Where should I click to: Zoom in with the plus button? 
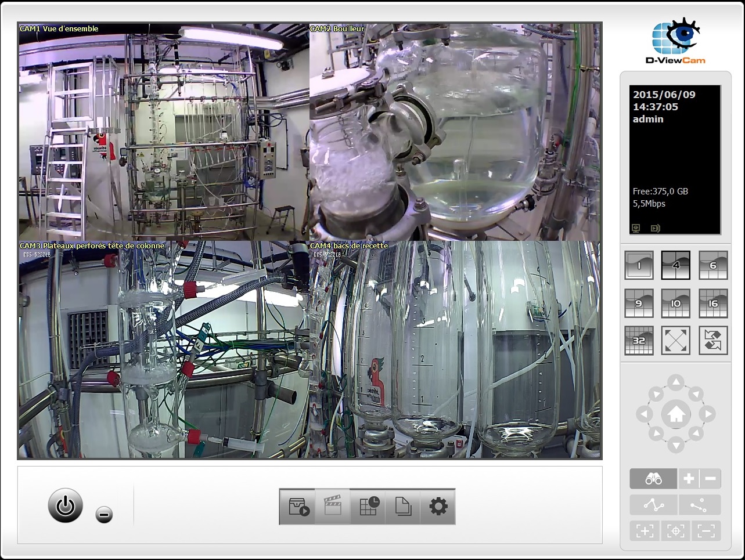click(x=689, y=479)
